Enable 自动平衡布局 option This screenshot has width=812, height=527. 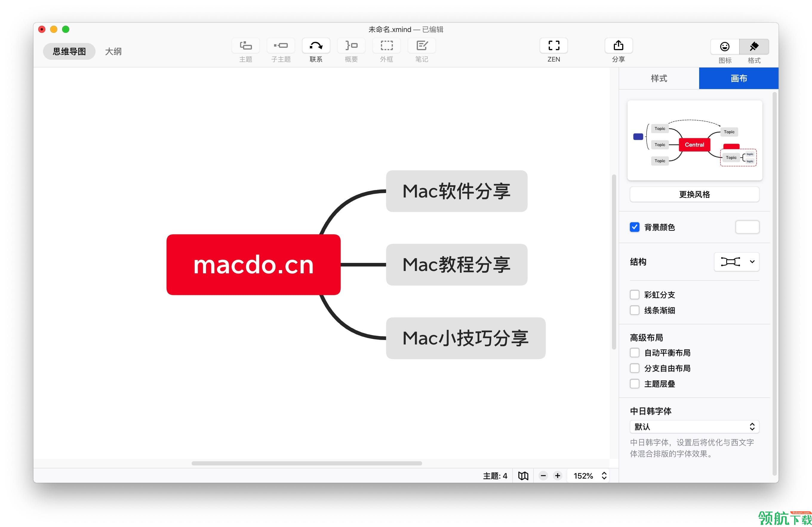[x=634, y=353]
